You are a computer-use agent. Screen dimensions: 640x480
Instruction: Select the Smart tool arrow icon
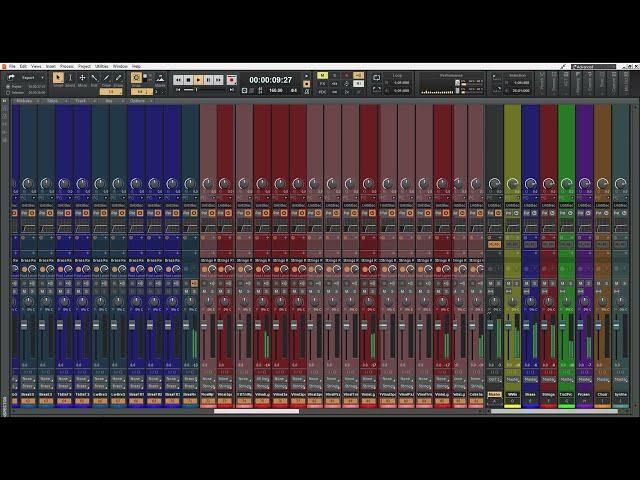click(58, 78)
